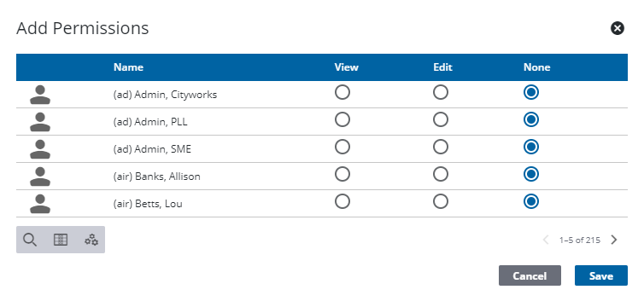The height and width of the screenshot is (307, 644).
Task: Click user icon for Betts, Lou
Action: tap(40, 204)
